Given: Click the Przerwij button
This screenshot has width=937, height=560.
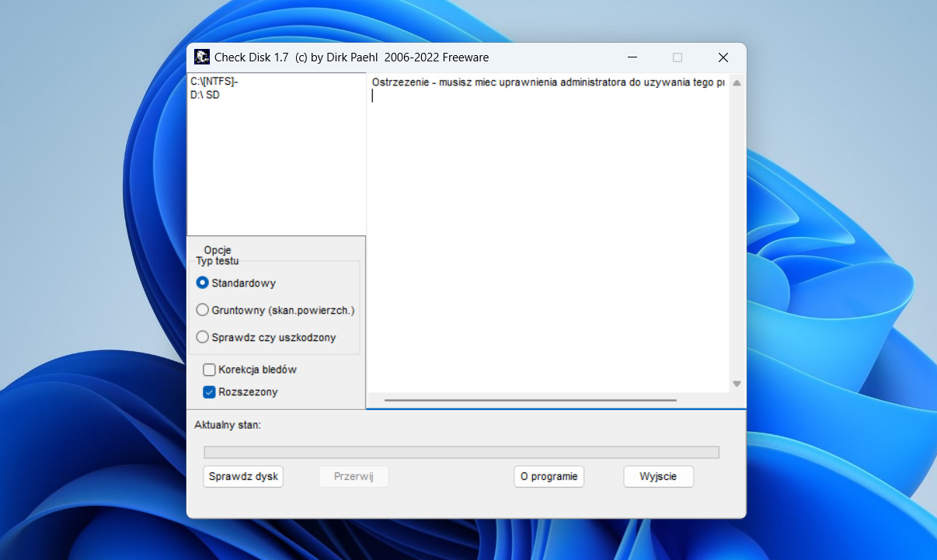Looking at the screenshot, I should 354,476.
